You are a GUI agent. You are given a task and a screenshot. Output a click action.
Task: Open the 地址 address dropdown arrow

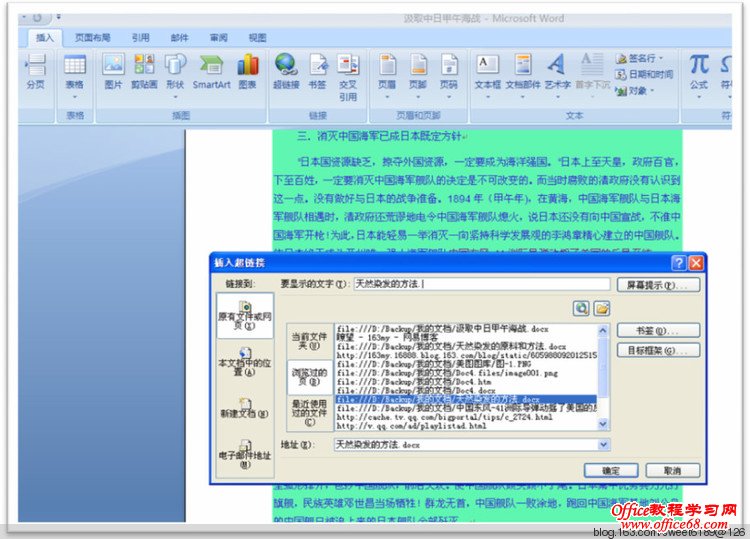603,445
